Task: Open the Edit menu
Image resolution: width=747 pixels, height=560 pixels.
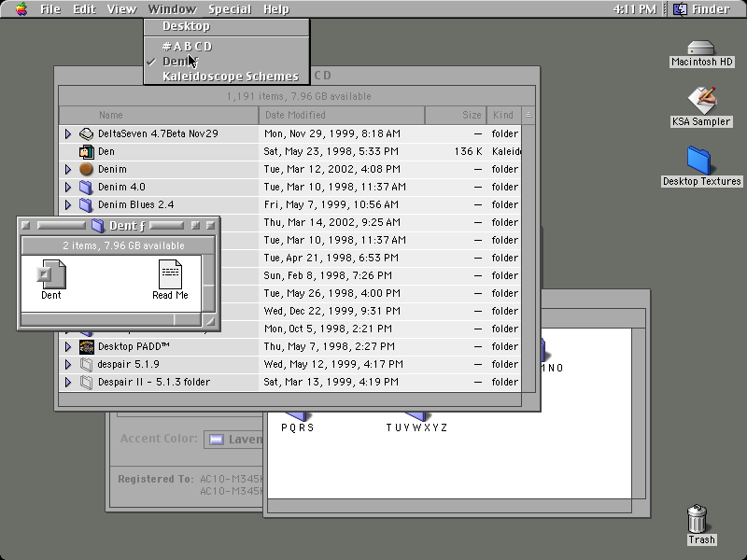Action: pos(84,9)
